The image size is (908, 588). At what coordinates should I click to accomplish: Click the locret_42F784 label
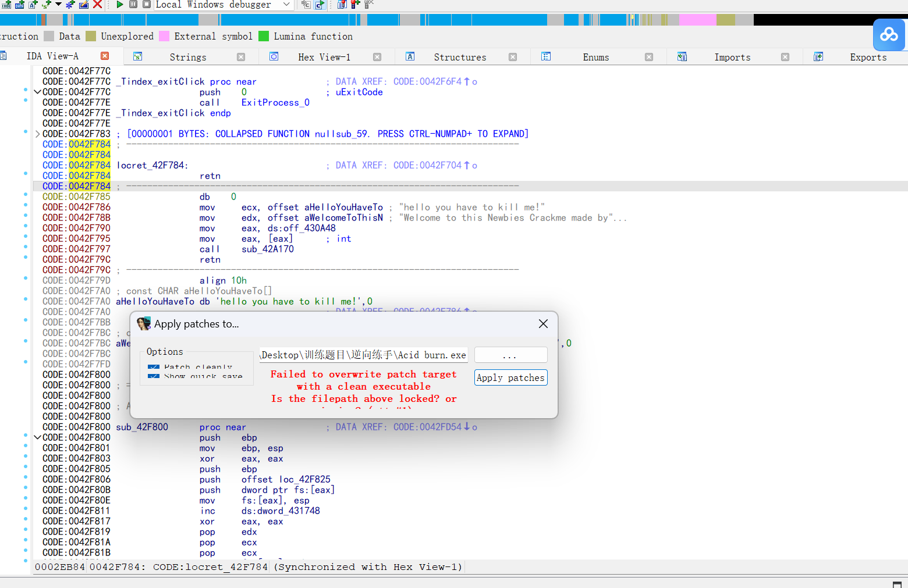pyautogui.click(x=151, y=165)
